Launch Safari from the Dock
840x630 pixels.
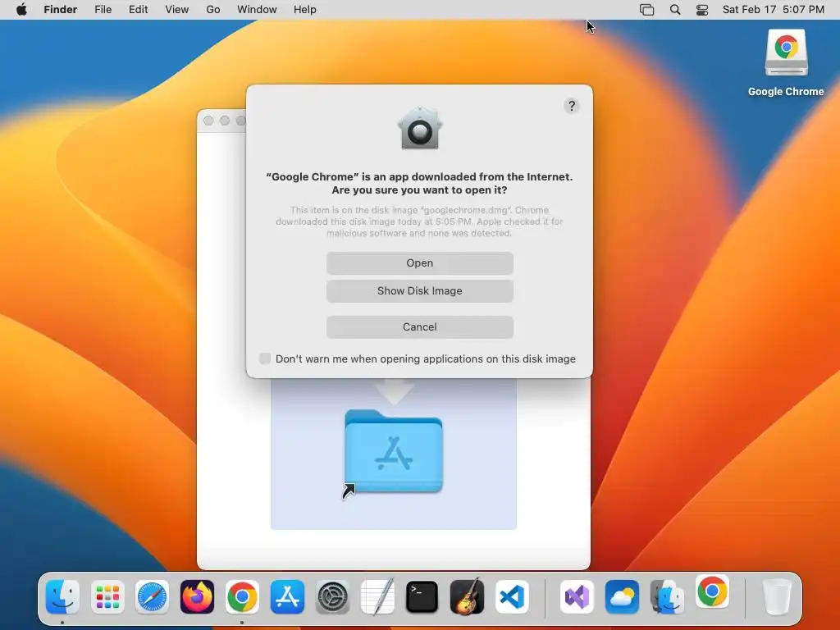pyautogui.click(x=152, y=596)
